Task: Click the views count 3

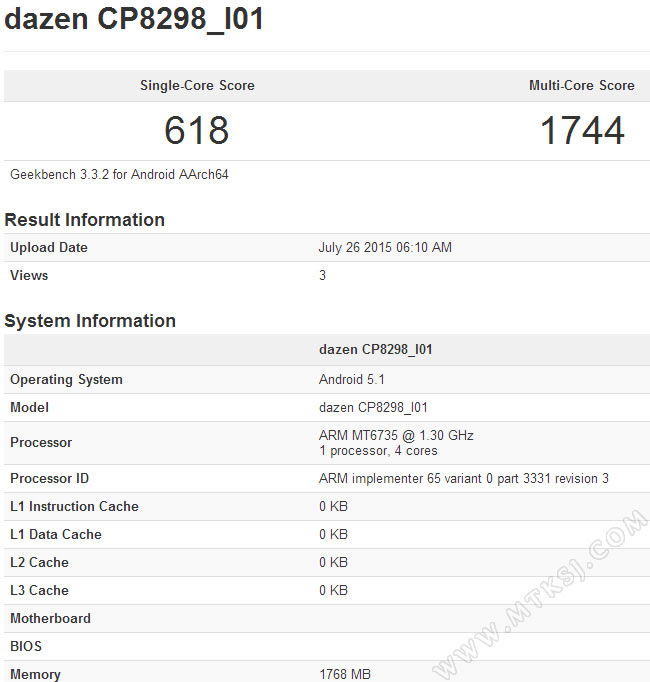Action: point(322,275)
